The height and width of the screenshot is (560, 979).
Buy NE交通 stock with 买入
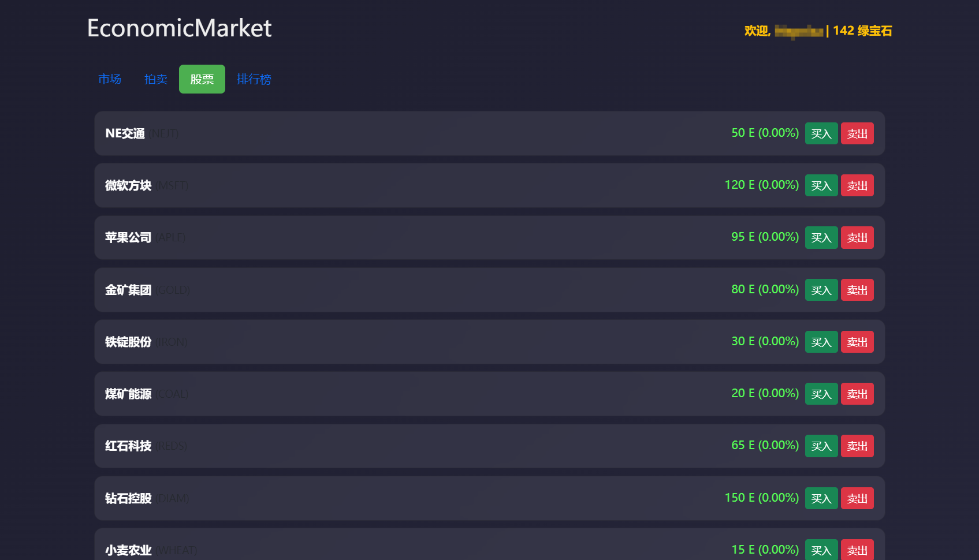(x=821, y=133)
